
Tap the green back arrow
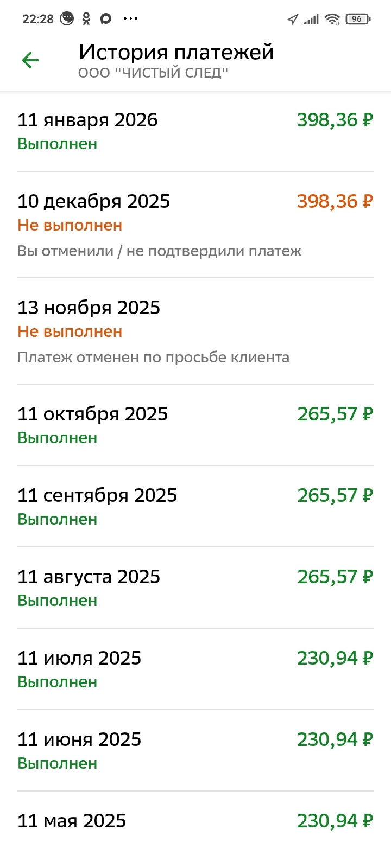pyautogui.click(x=31, y=60)
